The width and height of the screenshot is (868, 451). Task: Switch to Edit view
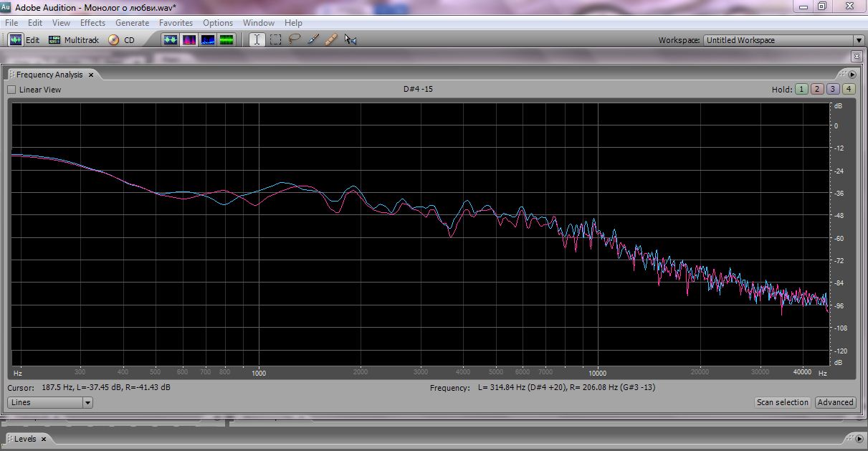(24, 40)
